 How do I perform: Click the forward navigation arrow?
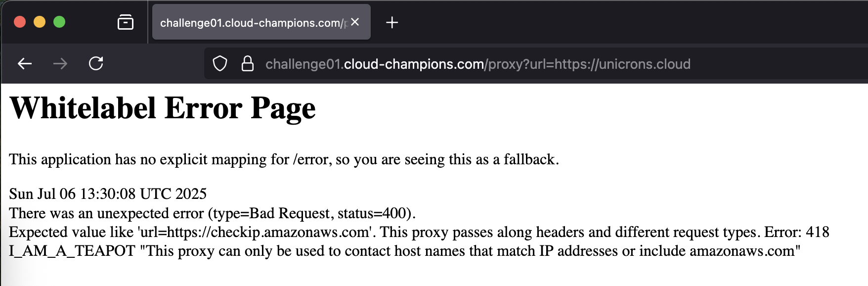tap(60, 63)
